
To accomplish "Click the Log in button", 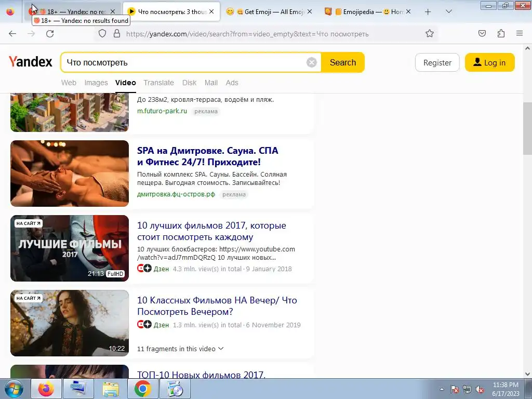I will (x=489, y=62).
